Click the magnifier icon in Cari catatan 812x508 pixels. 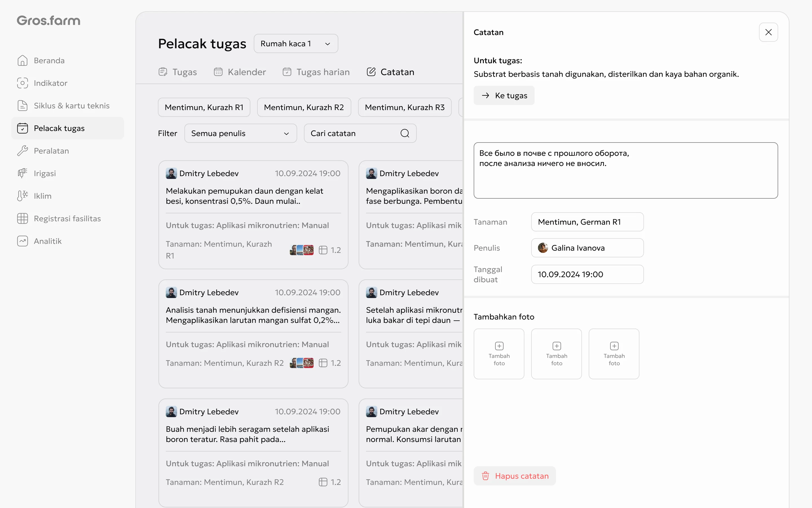(x=405, y=133)
